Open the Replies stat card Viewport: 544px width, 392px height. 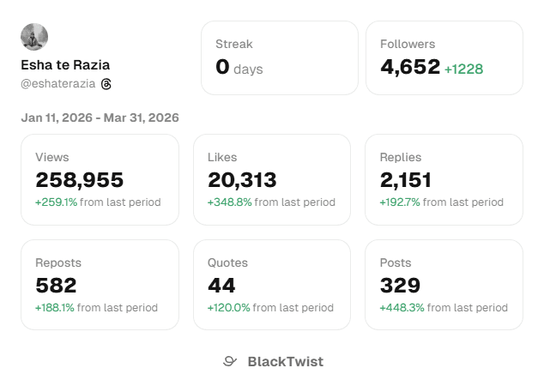coord(444,179)
